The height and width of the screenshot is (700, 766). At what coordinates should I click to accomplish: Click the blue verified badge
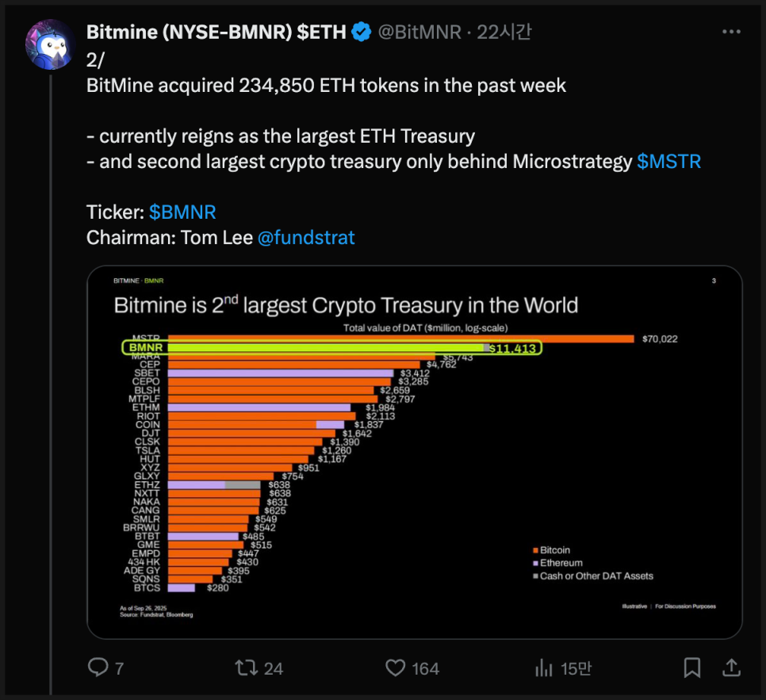(361, 33)
